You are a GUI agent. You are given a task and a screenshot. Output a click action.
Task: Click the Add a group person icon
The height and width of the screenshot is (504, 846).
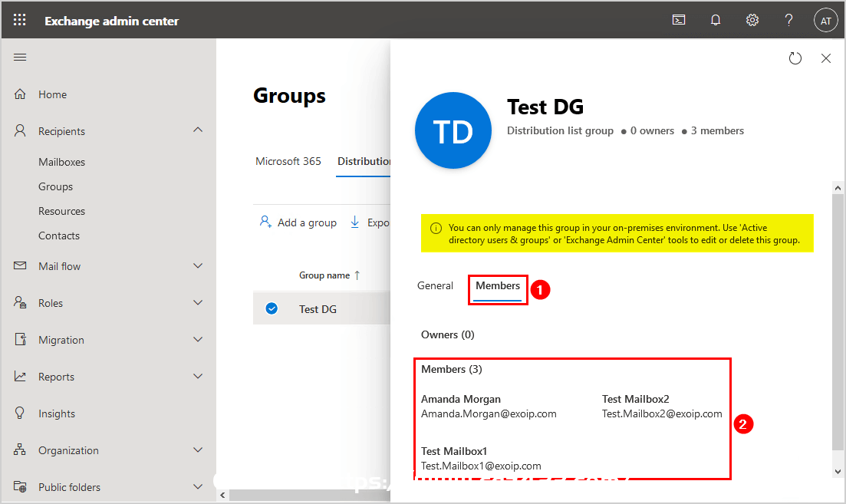point(265,222)
